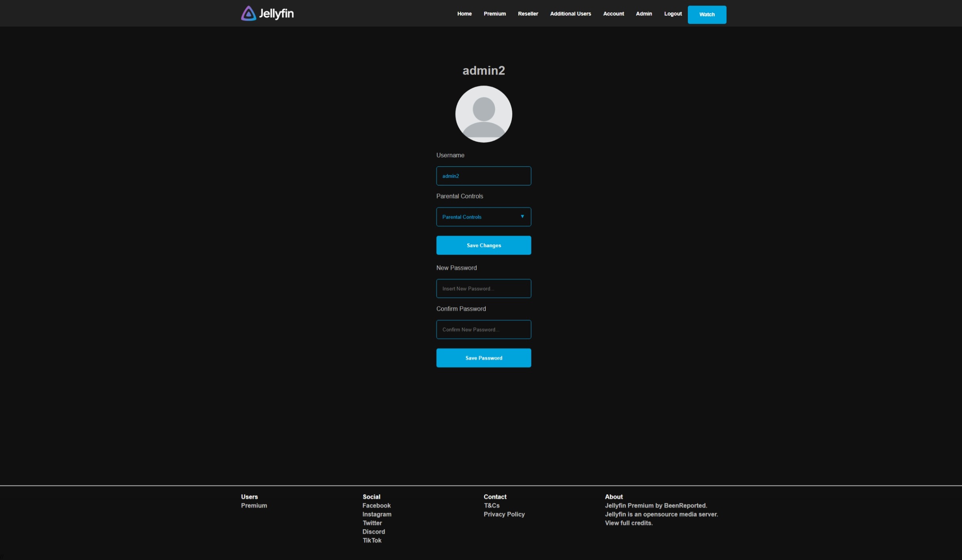Click the Save Changes button
This screenshot has height=560, width=962.
483,246
